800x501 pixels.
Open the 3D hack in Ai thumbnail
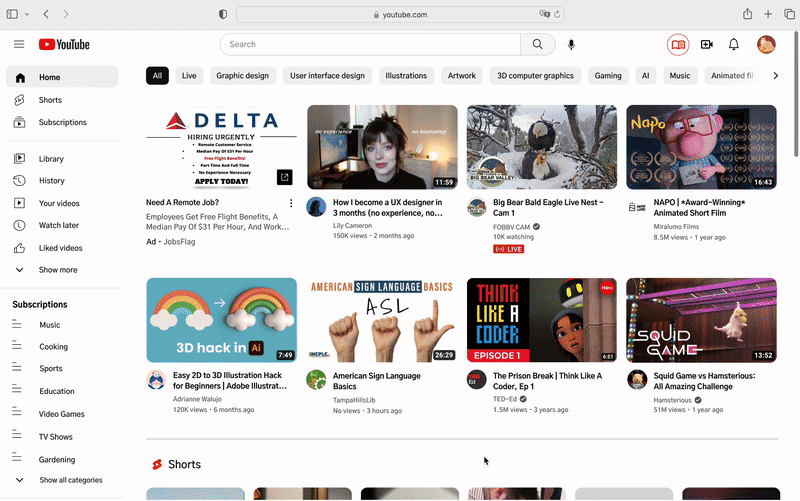[x=221, y=320]
